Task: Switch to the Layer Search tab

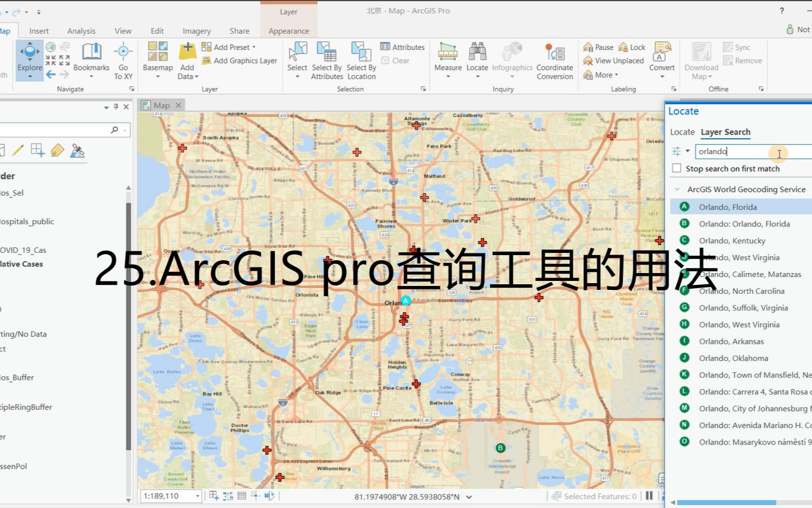Action: point(726,132)
